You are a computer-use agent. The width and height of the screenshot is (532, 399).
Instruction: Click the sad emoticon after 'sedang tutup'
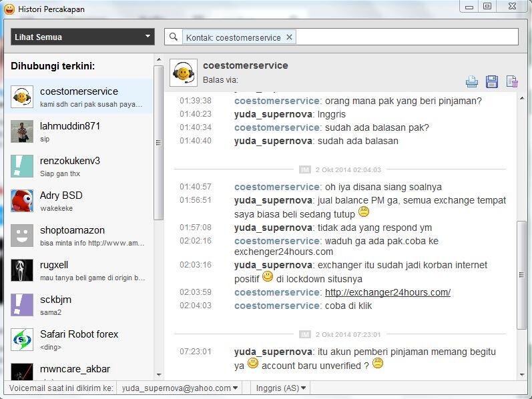pyautogui.click(x=364, y=212)
